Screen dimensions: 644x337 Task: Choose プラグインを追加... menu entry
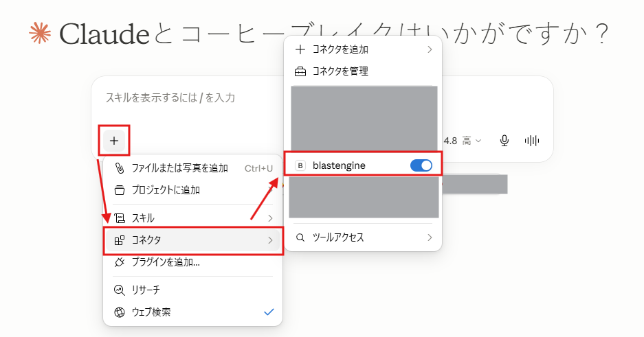(x=193, y=262)
